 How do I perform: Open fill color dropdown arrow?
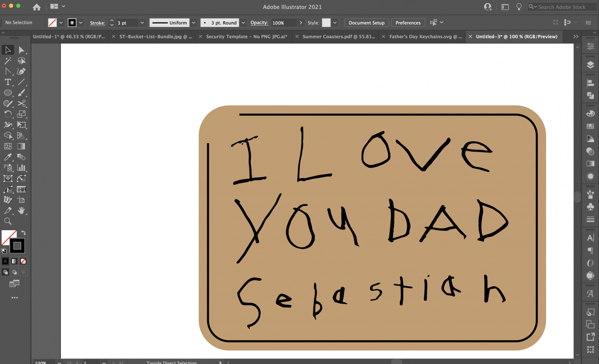[x=61, y=23]
